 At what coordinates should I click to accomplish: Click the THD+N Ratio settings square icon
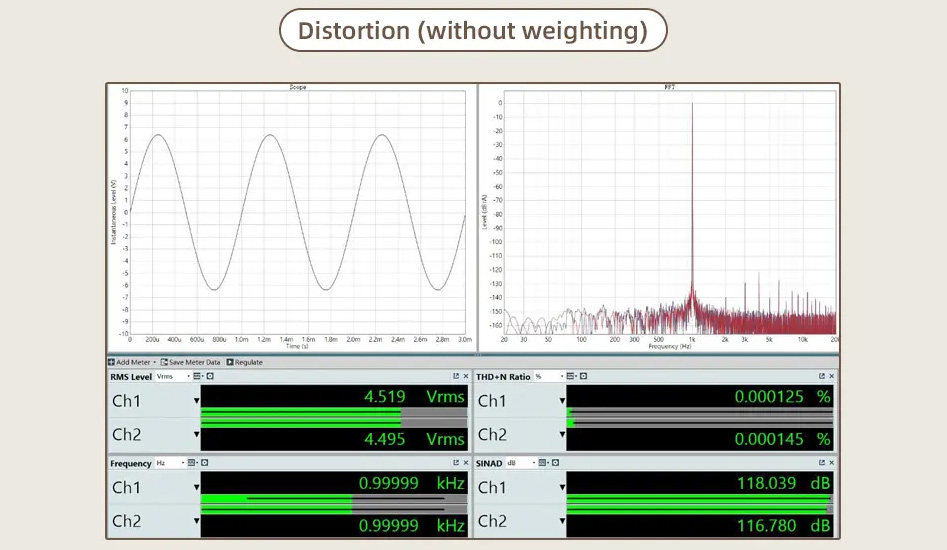pos(583,376)
